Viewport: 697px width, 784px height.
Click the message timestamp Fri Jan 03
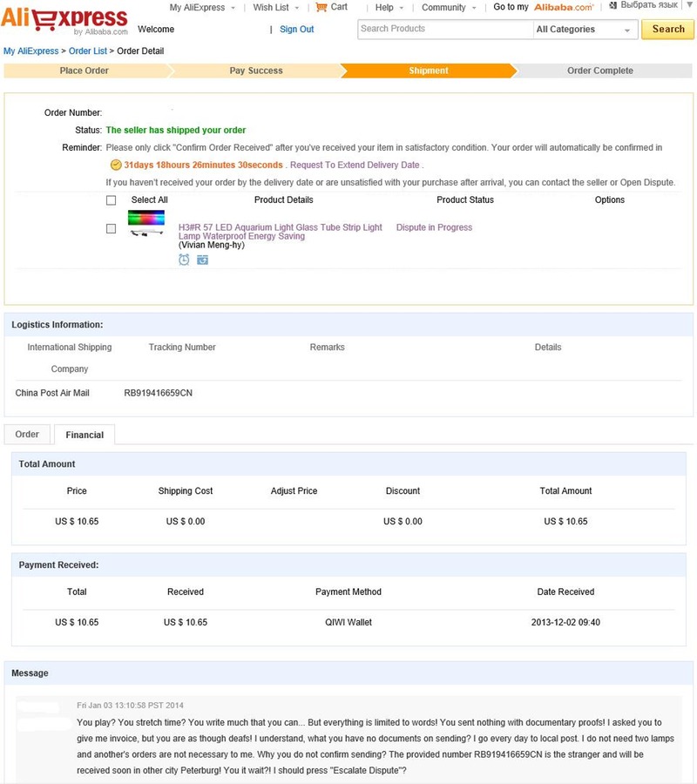130,705
